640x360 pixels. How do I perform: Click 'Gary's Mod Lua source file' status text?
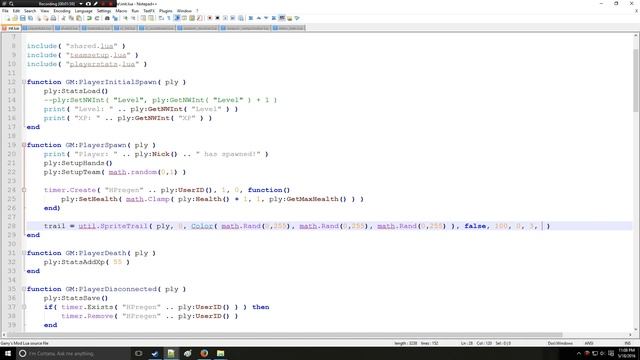point(24,343)
